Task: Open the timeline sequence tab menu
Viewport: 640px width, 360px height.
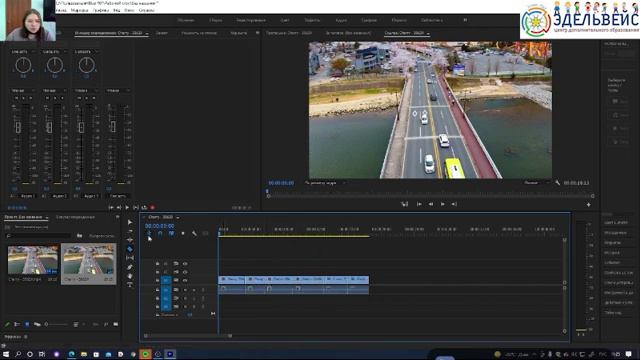Action: click(x=178, y=217)
